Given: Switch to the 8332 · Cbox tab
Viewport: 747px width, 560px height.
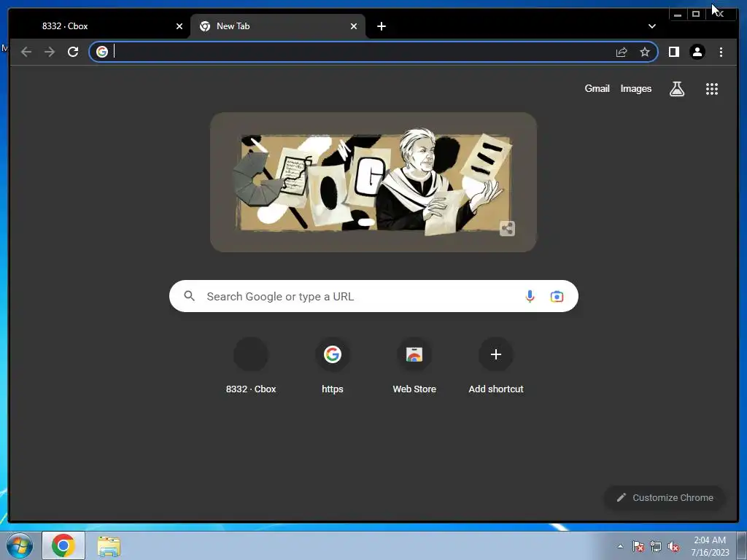Looking at the screenshot, I should coord(100,26).
